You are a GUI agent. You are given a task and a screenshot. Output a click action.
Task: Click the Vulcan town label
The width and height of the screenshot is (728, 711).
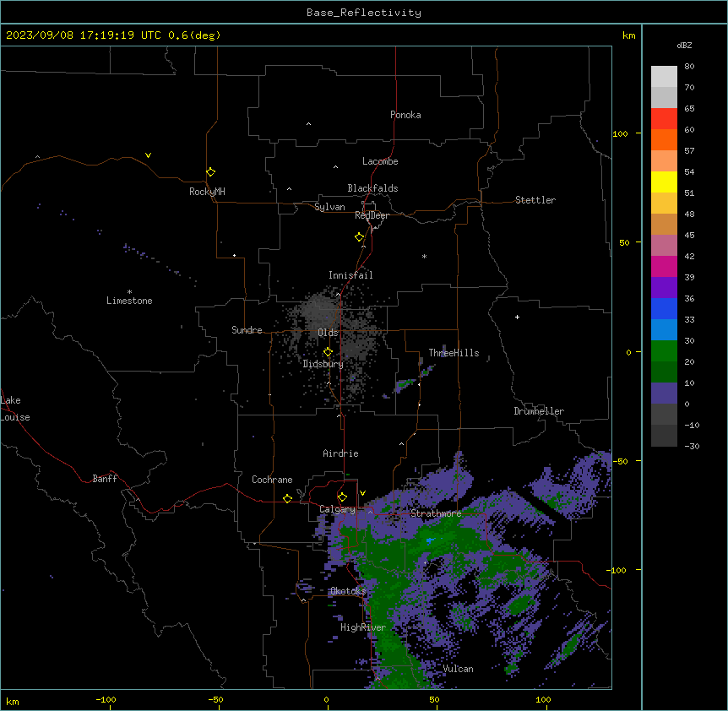tap(458, 669)
